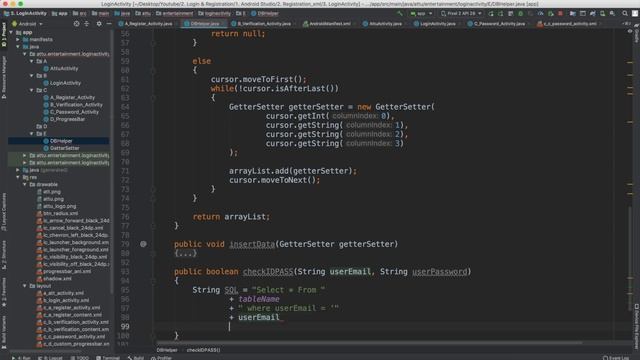Screen dimensions: 640x360
Task: Collapse the res folder arrow
Action: pyautogui.click(x=18, y=177)
